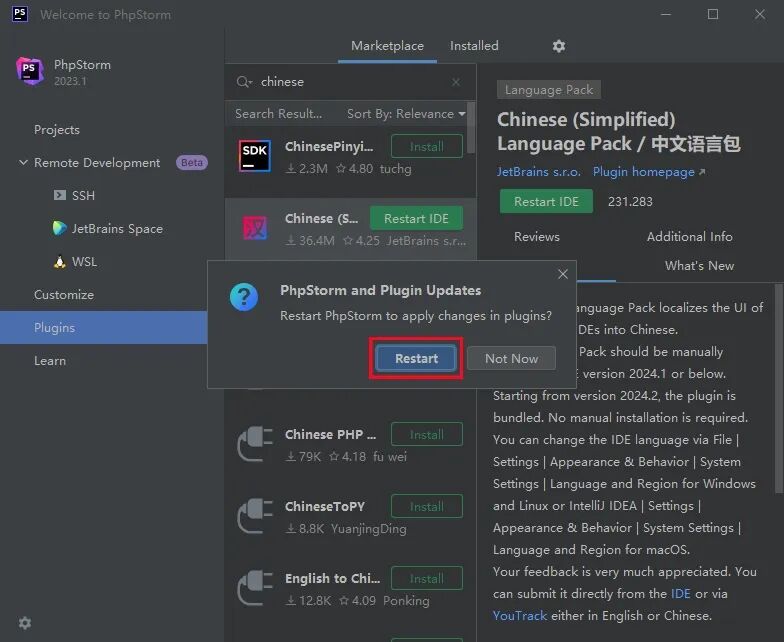Open the JetBrains s.r.o. vendor link
This screenshot has width=784, height=642.
click(538, 172)
